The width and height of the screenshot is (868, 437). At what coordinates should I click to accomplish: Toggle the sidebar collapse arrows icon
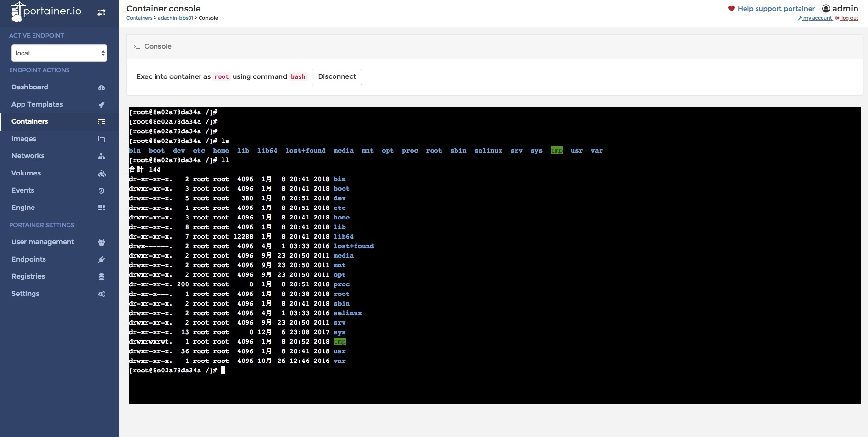pyautogui.click(x=101, y=12)
